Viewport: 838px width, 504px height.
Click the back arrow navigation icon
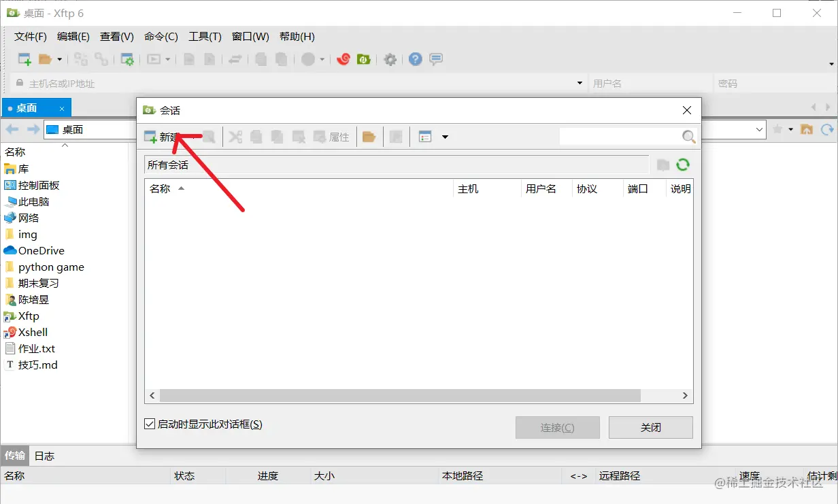pyautogui.click(x=12, y=129)
